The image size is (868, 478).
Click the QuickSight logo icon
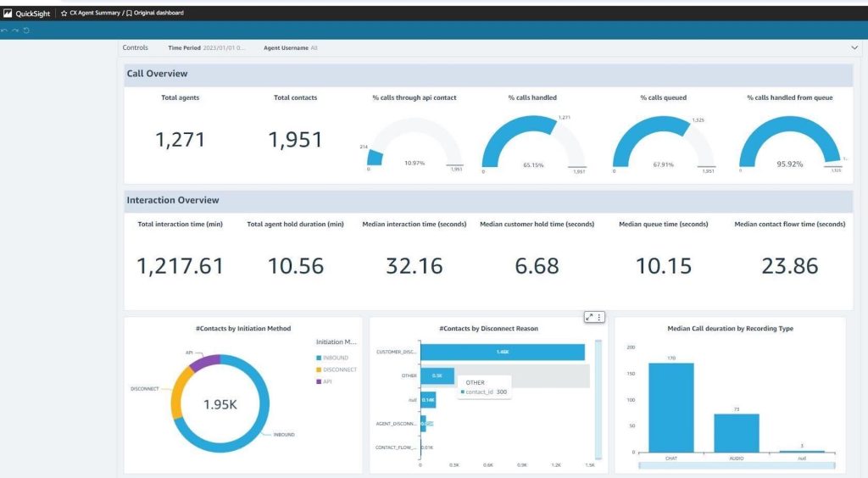tap(8, 14)
